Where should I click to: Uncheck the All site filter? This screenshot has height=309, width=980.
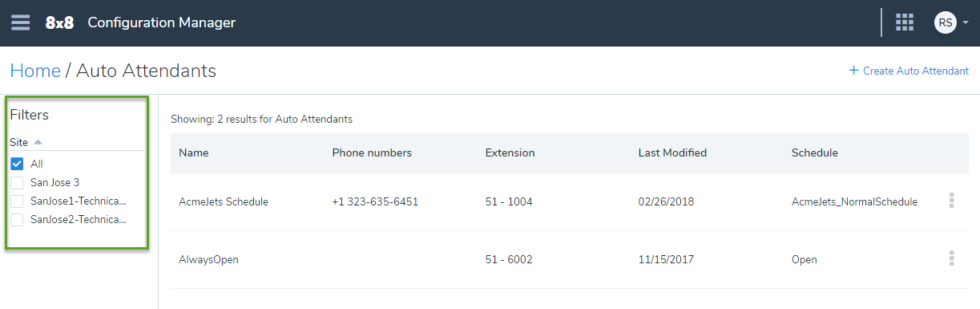tap(17, 164)
